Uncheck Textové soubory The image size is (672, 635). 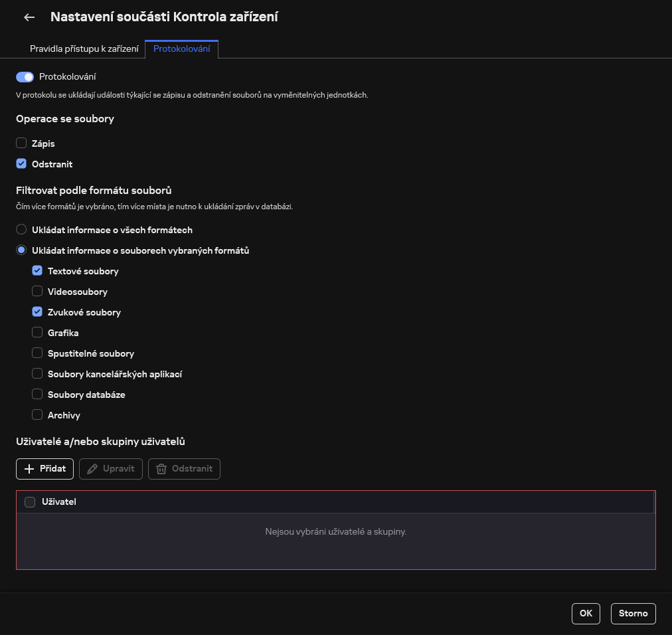tap(37, 270)
